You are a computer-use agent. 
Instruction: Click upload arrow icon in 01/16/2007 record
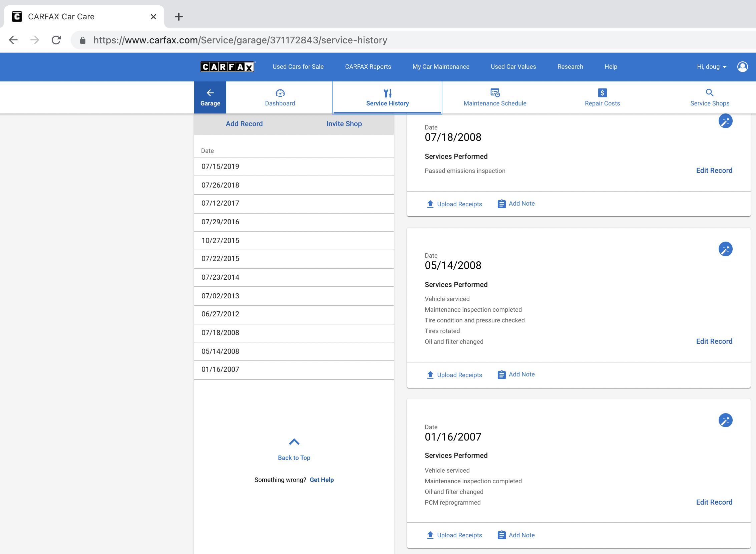tap(430, 535)
